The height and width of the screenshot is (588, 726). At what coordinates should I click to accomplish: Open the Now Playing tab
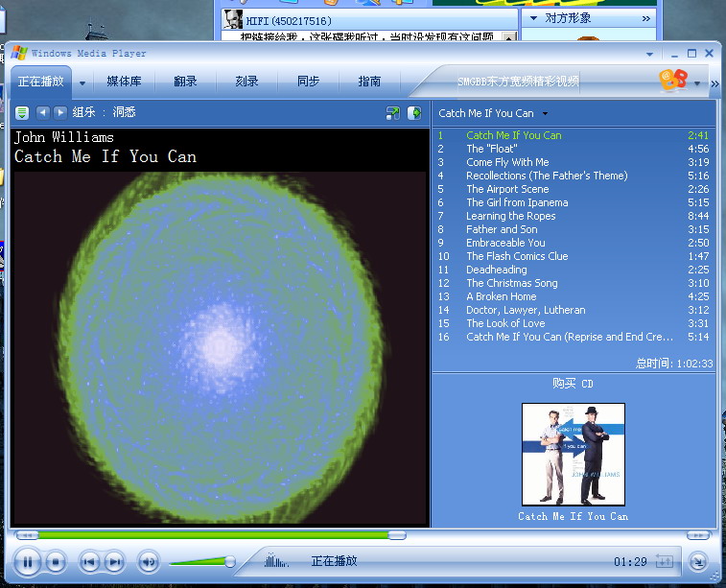(x=40, y=82)
